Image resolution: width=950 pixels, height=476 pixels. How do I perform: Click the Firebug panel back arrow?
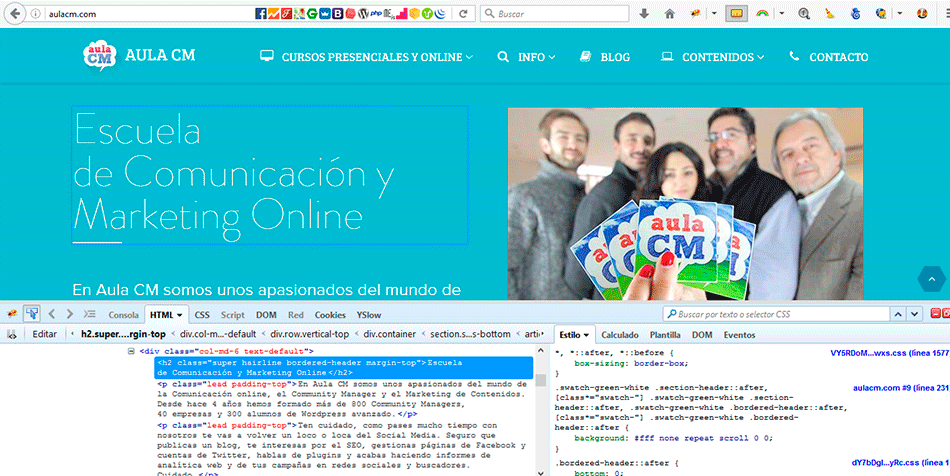tap(51, 314)
